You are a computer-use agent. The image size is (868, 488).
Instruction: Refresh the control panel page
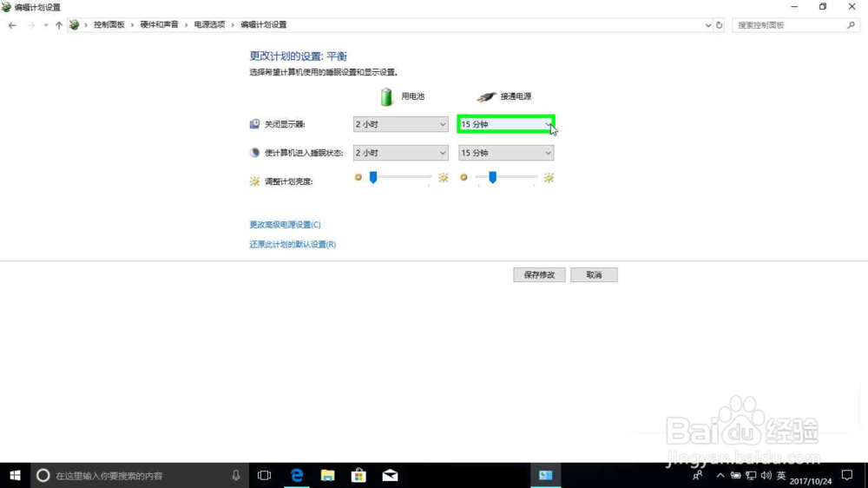pyautogui.click(x=719, y=25)
